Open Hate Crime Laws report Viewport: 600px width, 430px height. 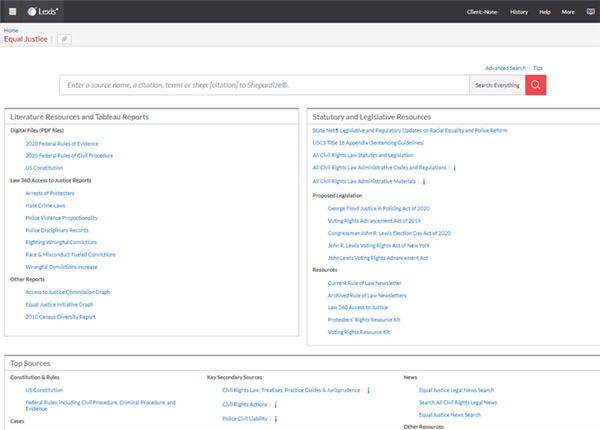(x=45, y=205)
